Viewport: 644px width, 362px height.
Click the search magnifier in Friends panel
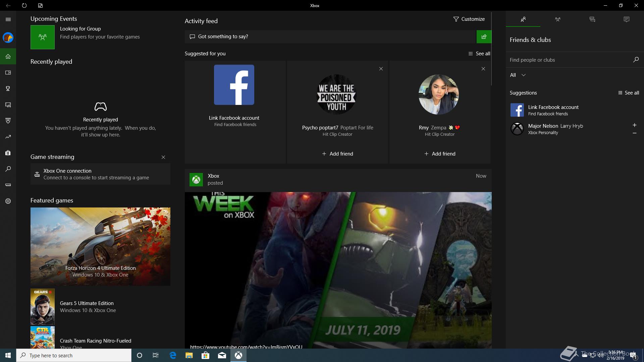pos(636,60)
